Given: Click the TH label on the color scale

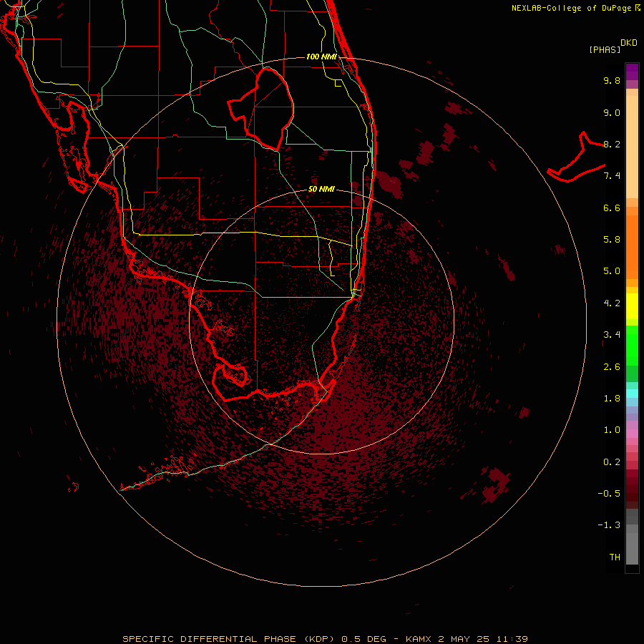Looking at the screenshot, I should 615,557.
